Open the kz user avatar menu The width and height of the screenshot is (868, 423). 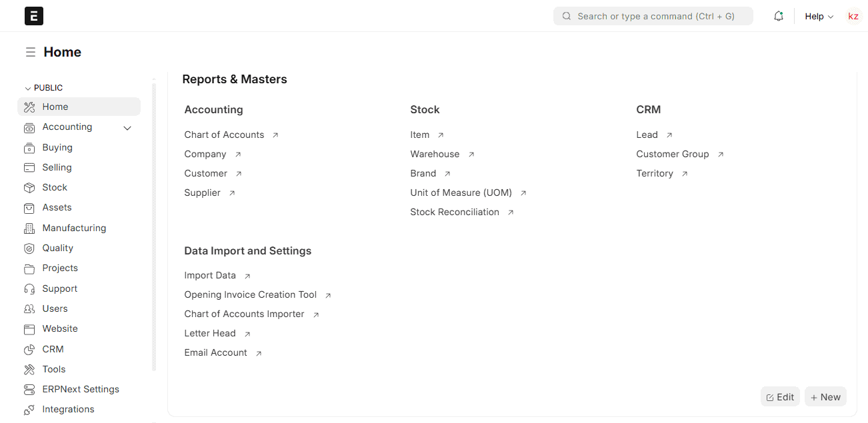click(853, 16)
